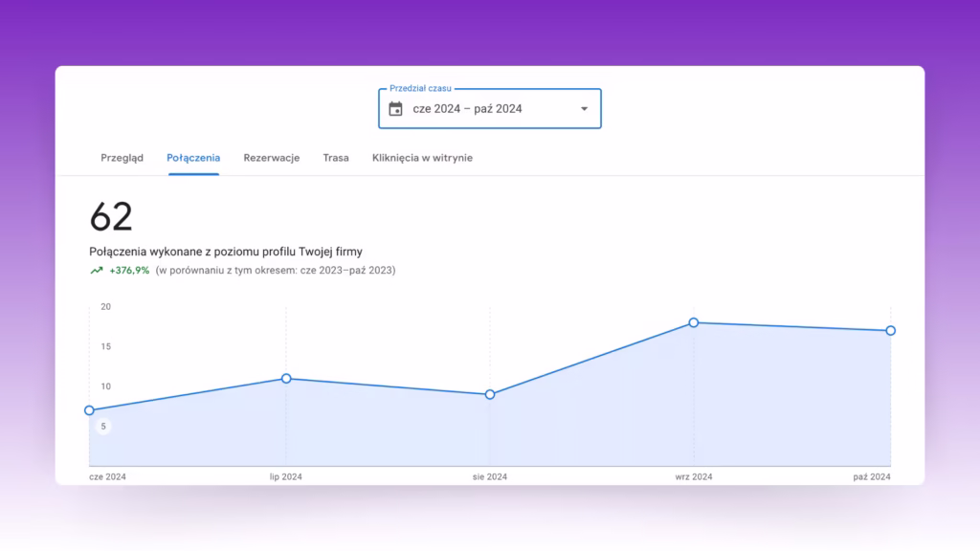The height and width of the screenshot is (551, 980).
Task: Click the cze 2024 data point on chart
Action: [89, 410]
